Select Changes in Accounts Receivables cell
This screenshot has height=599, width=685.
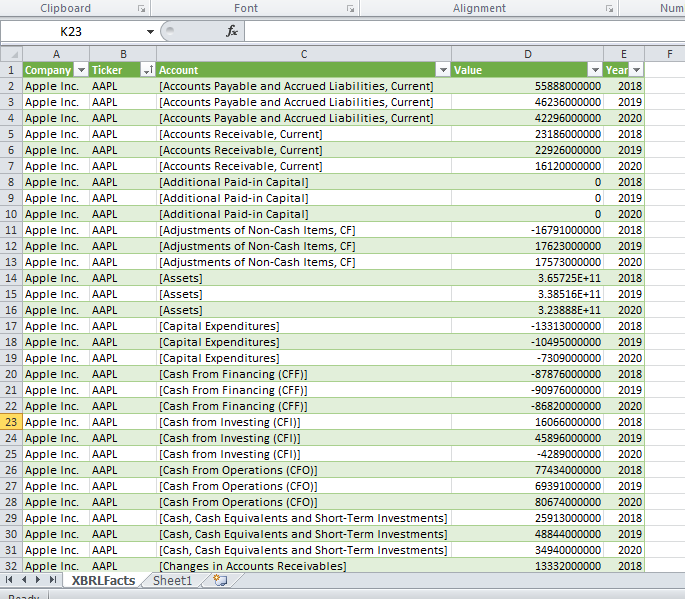coord(304,566)
